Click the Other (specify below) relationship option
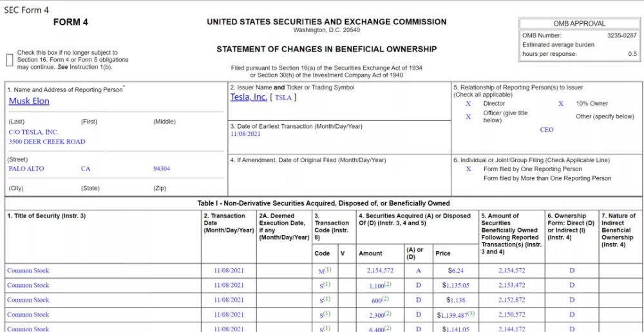The width and height of the screenshot is (644, 332). [x=605, y=116]
